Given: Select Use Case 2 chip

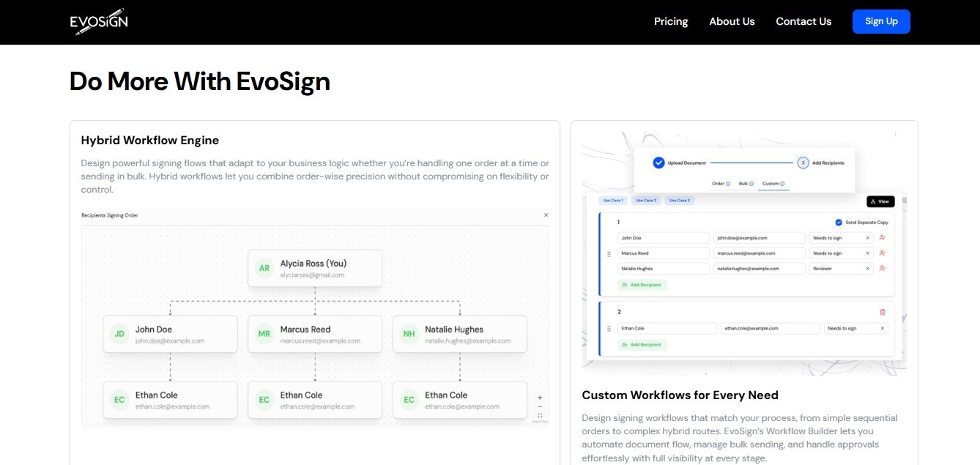Looking at the screenshot, I should tap(646, 201).
